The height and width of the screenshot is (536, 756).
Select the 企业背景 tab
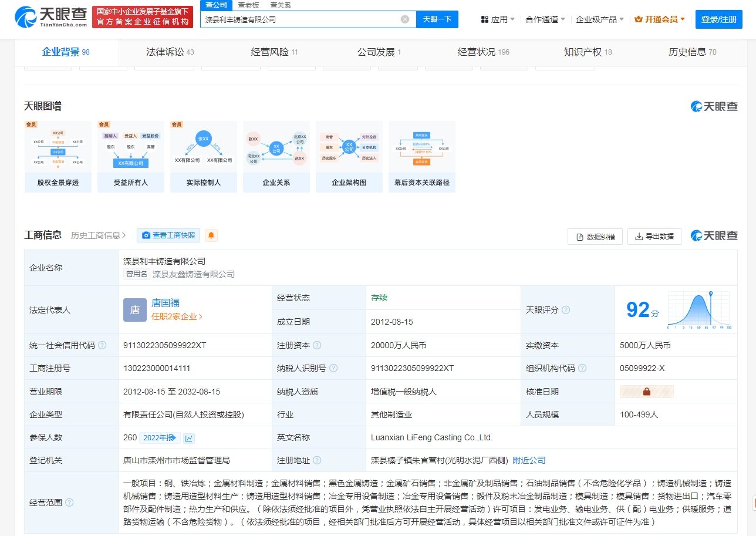coord(66,52)
